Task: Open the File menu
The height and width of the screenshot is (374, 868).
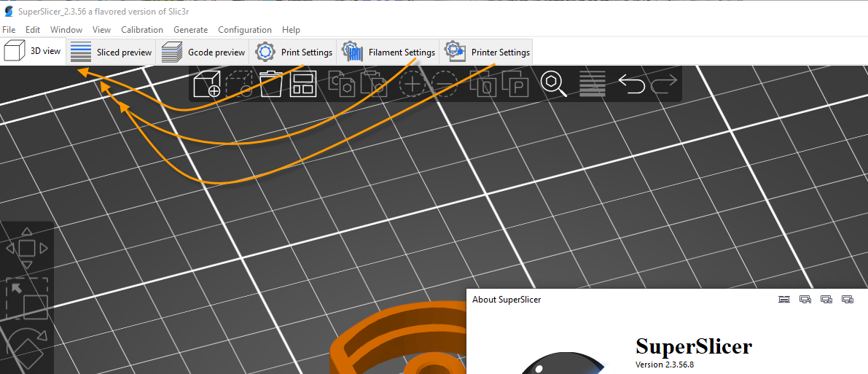Action: click(9, 30)
